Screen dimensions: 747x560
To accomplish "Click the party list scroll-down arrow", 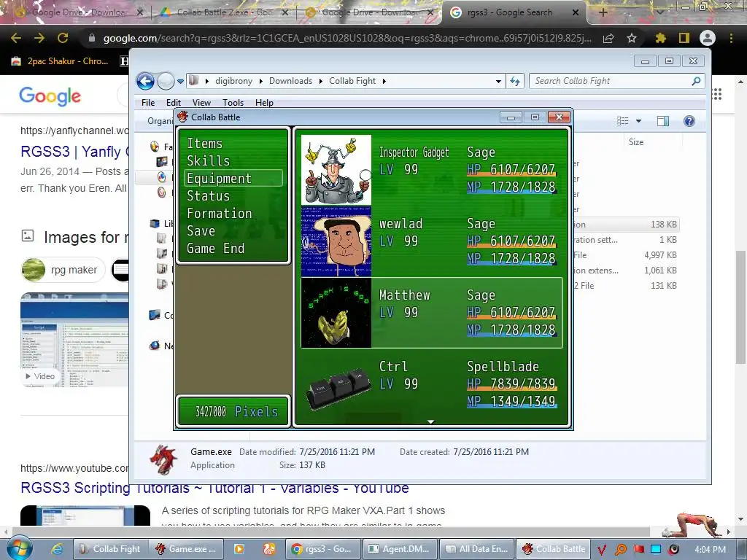I will 430,421.
